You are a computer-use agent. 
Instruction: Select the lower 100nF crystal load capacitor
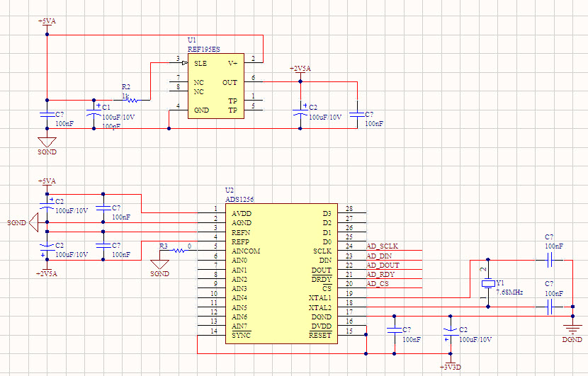[x=549, y=307]
